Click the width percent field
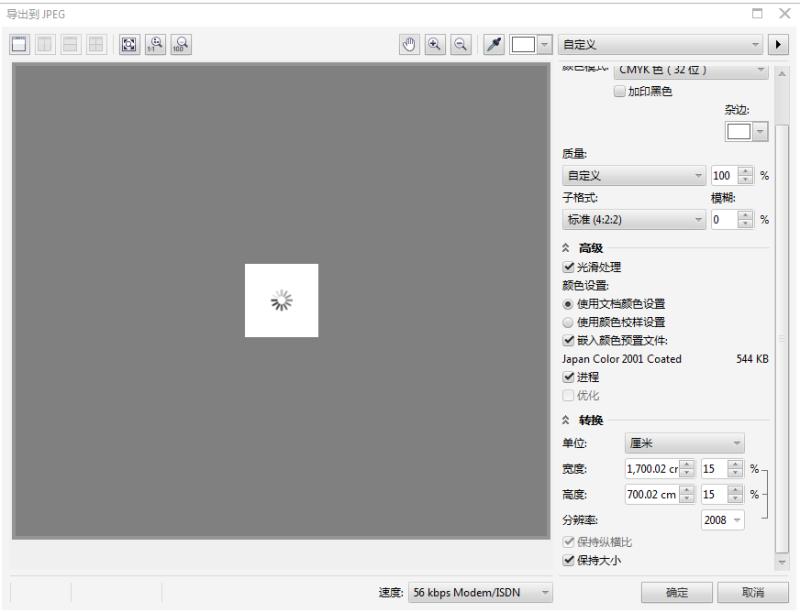The width and height of the screenshot is (800, 612). (x=714, y=469)
